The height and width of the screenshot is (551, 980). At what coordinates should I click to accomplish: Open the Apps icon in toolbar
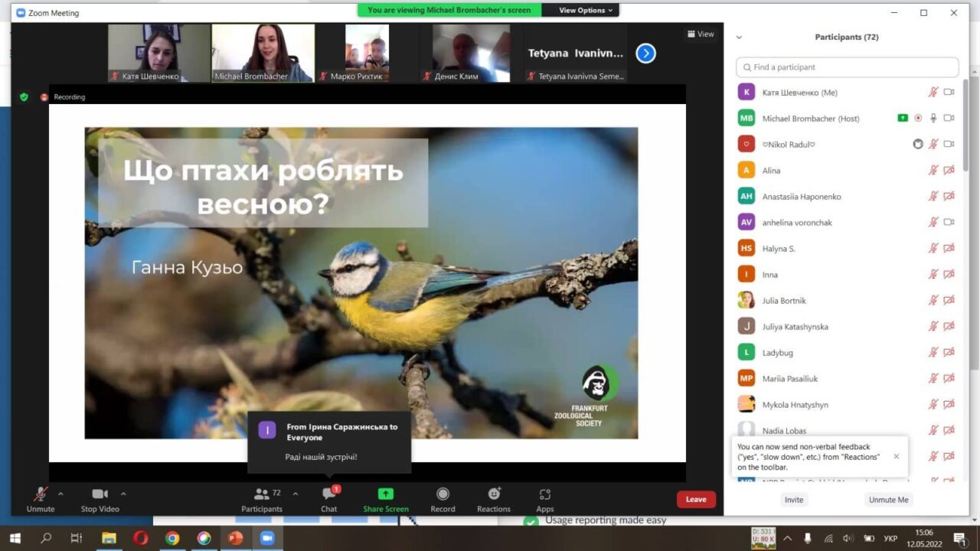click(x=544, y=494)
